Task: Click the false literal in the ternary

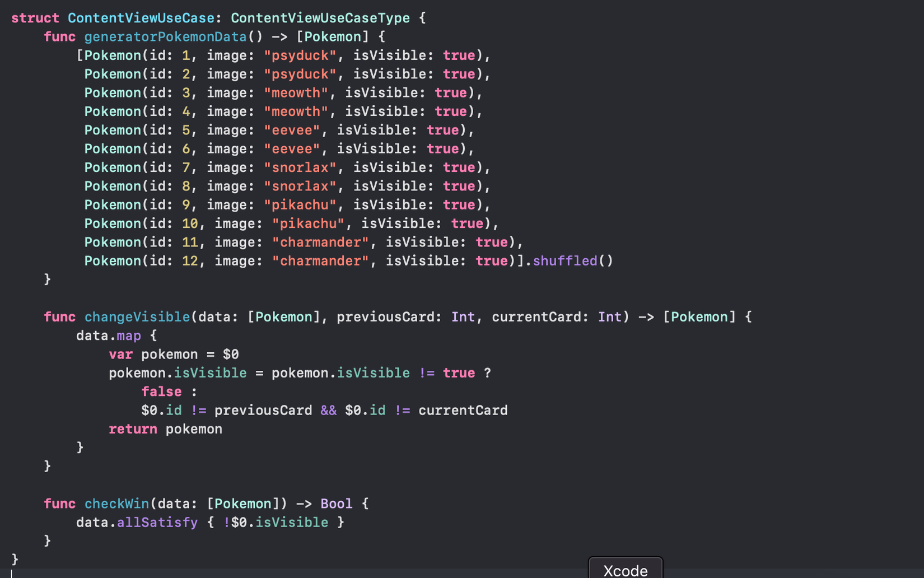Action: [x=161, y=391]
